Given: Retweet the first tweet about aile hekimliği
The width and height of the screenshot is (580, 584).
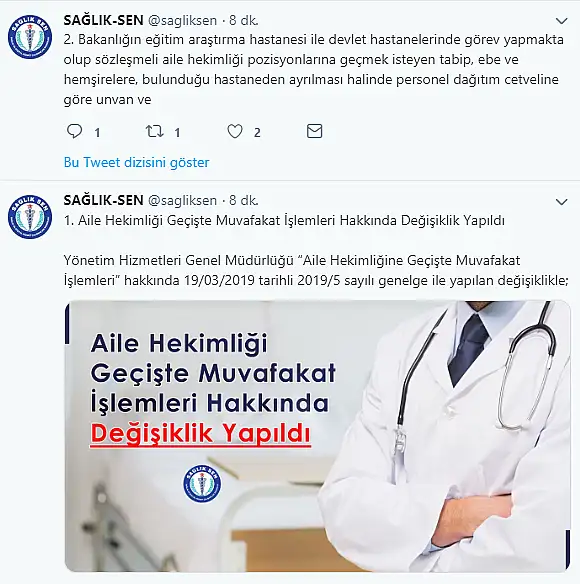Looking at the screenshot, I should tap(154, 131).
